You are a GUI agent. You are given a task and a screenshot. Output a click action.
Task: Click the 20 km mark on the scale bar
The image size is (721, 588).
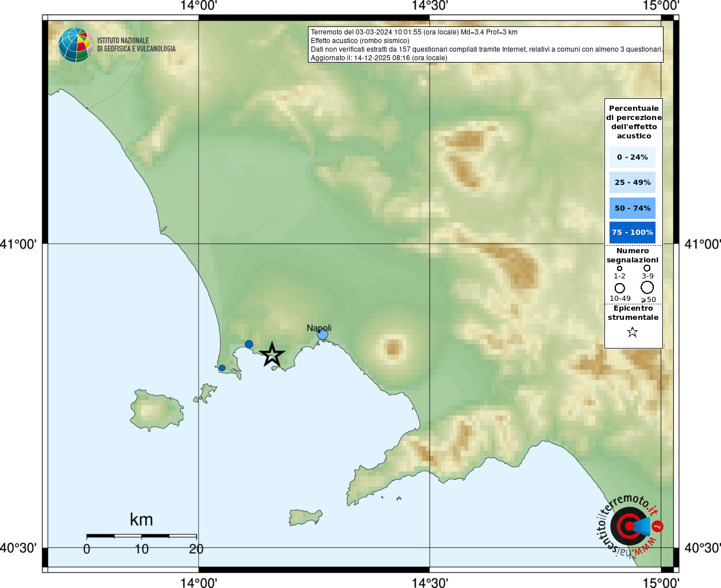(196, 549)
